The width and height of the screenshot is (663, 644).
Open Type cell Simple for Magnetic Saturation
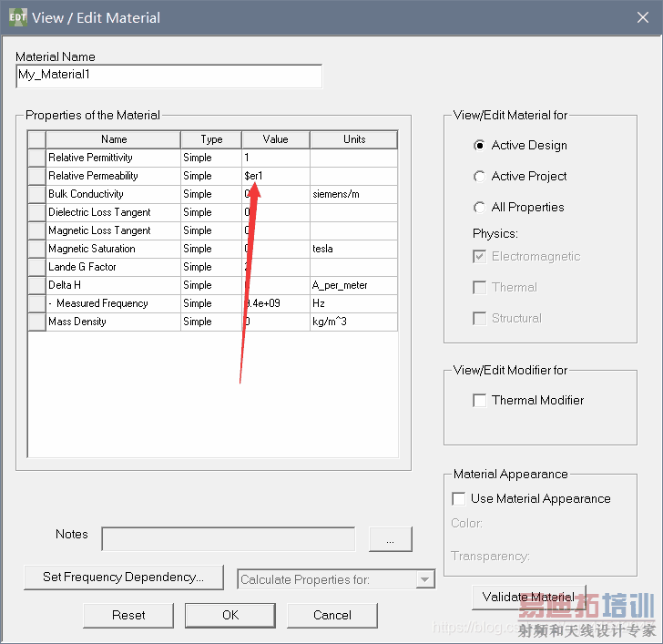211,249
